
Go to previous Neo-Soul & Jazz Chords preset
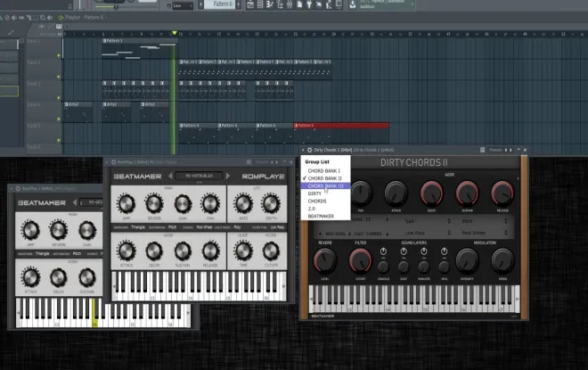[320, 234]
